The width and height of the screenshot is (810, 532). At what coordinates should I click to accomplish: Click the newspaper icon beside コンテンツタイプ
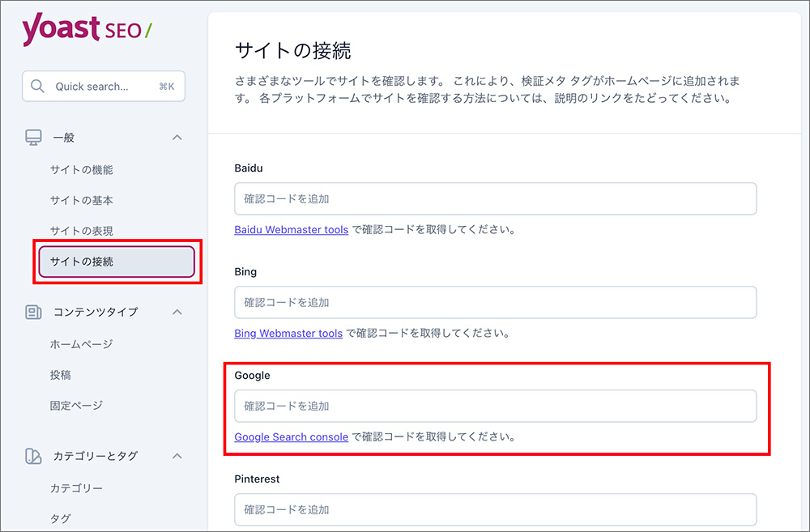point(33,312)
